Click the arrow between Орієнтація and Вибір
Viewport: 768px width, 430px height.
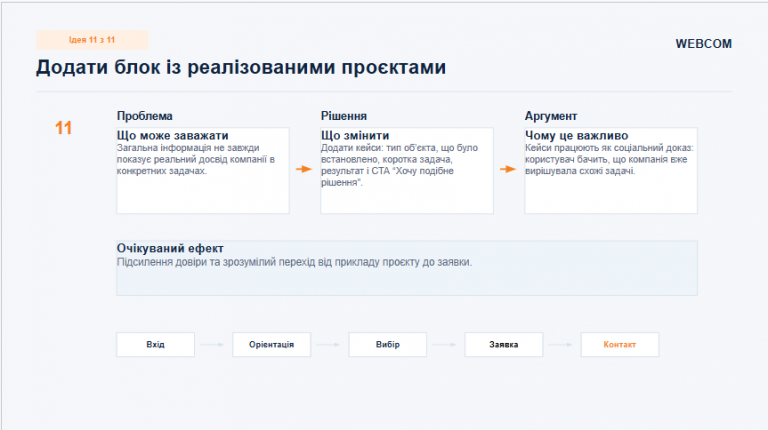[329, 345]
